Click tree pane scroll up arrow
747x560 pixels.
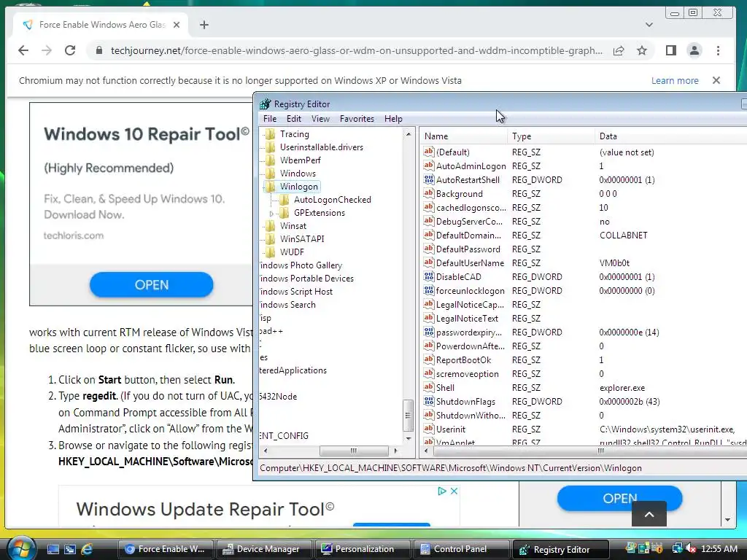[x=409, y=135]
